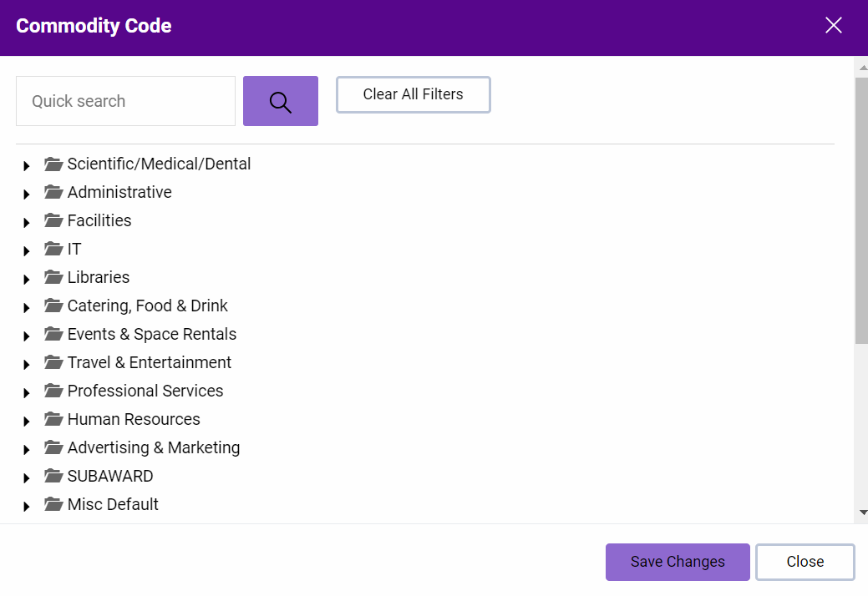Screen dimensions: 868x596
Task: Click the Close button at bottom
Action: 805,562
